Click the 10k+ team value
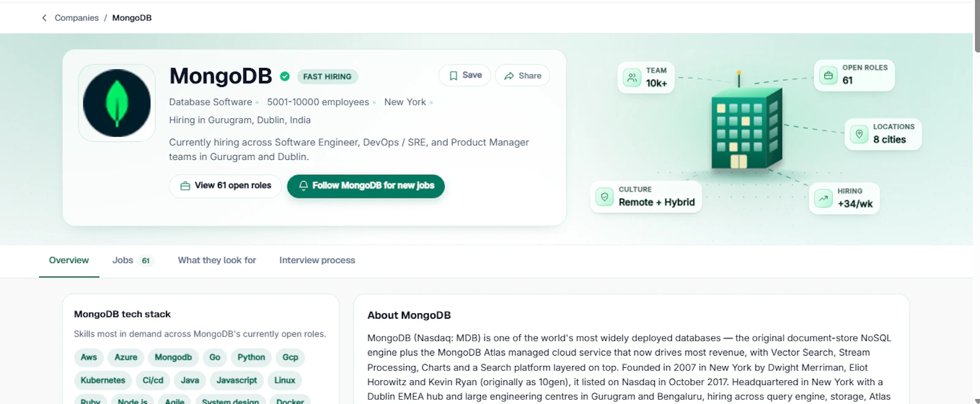 657,83
